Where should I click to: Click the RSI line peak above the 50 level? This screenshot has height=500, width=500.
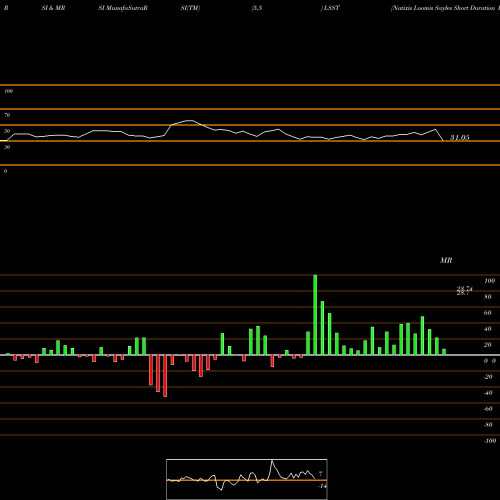coord(189,121)
